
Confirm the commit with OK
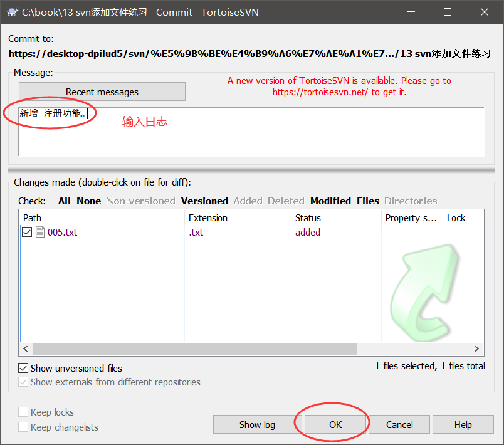[335, 424]
